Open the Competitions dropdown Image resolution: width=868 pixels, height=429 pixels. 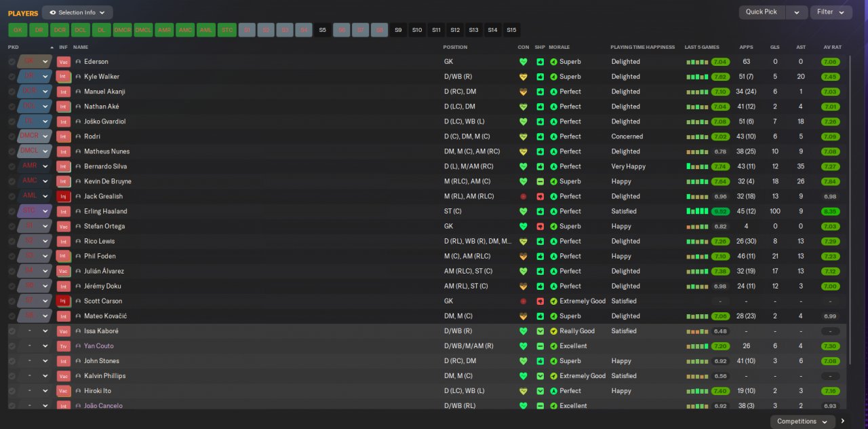802,422
